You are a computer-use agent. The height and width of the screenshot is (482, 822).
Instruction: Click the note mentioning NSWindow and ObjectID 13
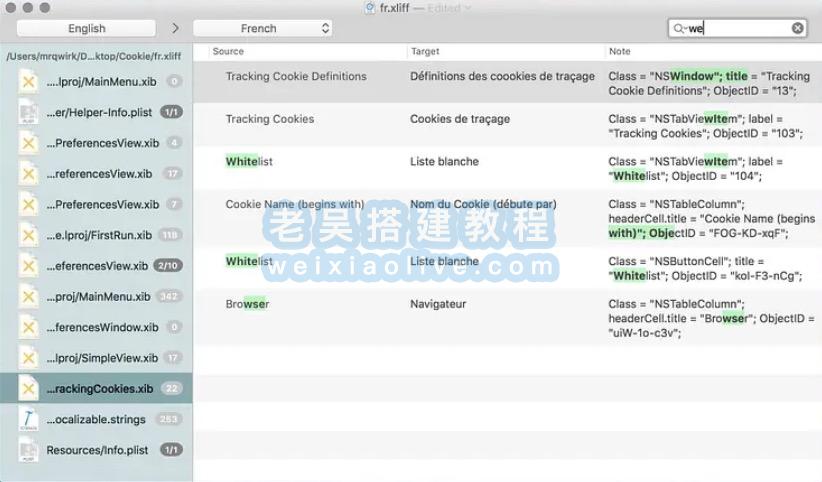[x=709, y=83]
